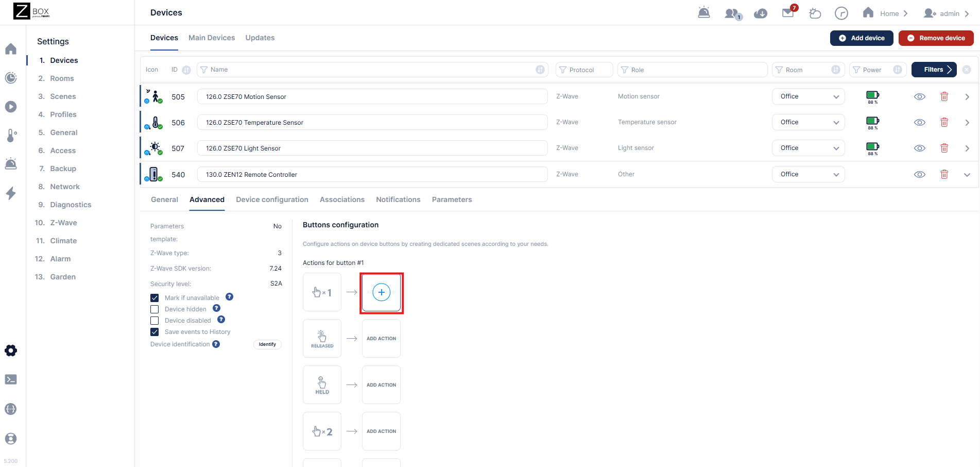Open climate thermometer icon in sidebar

[11, 136]
